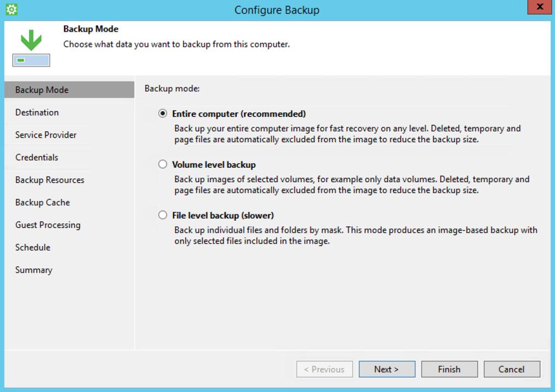The image size is (555, 392).
Task: Open the Credentials step
Action: click(36, 158)
